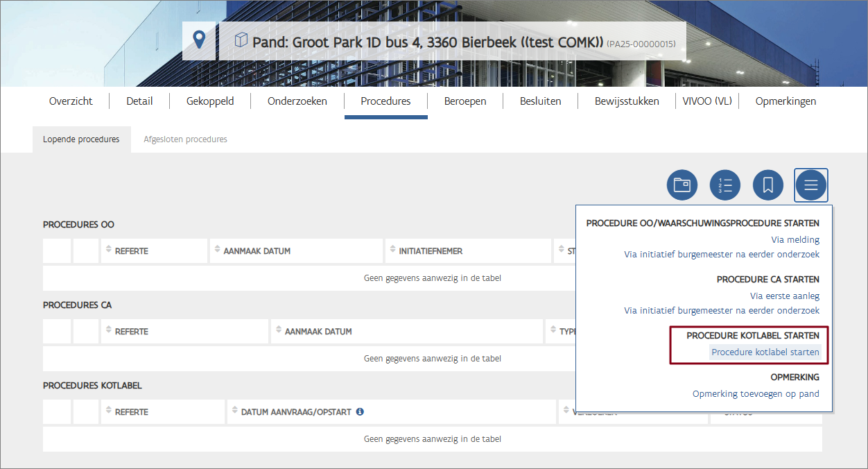Sort Procedures Kotlabel by Referte column
The height and width of the screenshot is (469, 868).
tap(131, 412)
